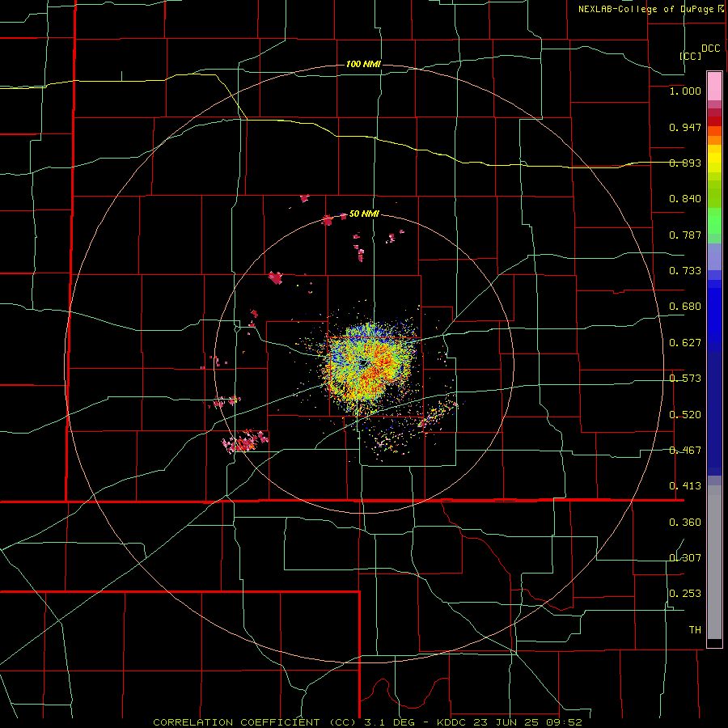The height and width of the screenshot is (728, 728).
Task: Click the 'CORRELATION COEFFICIENT (CC) 3.1 DEG' caption
Action: point(285,722)
